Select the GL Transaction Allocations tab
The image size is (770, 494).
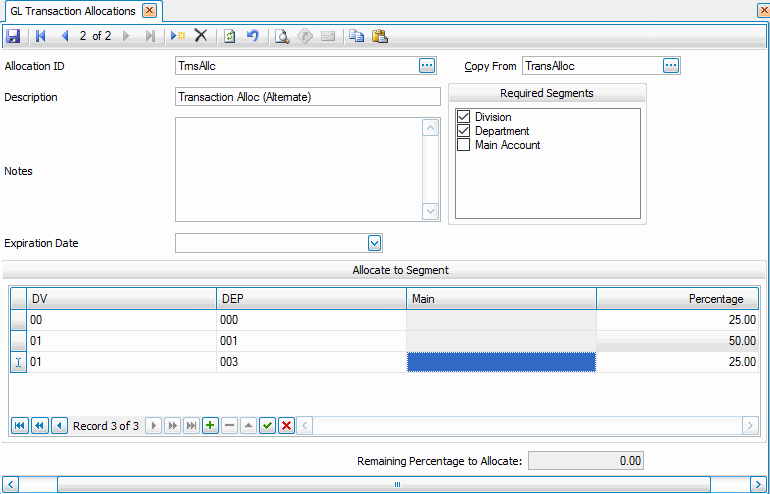pos(72,10)
